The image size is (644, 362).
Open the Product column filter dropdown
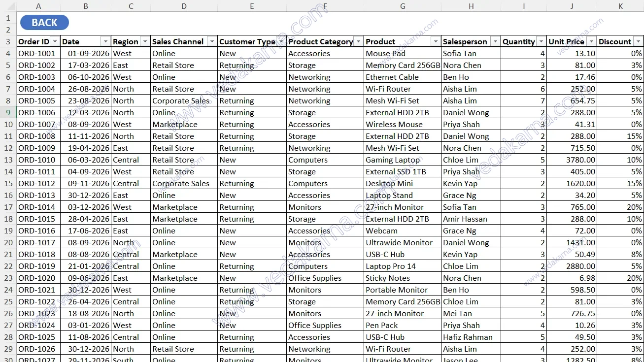(x=436, y=42)
